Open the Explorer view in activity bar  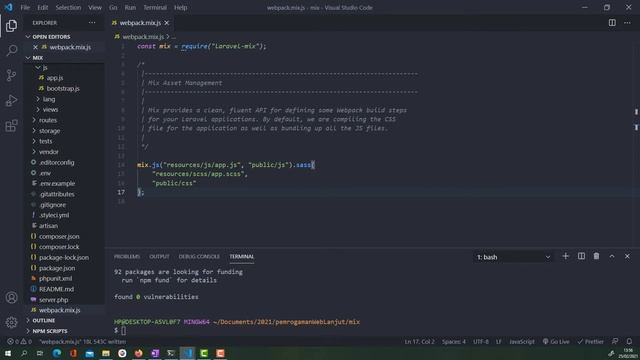click(11, 26)
